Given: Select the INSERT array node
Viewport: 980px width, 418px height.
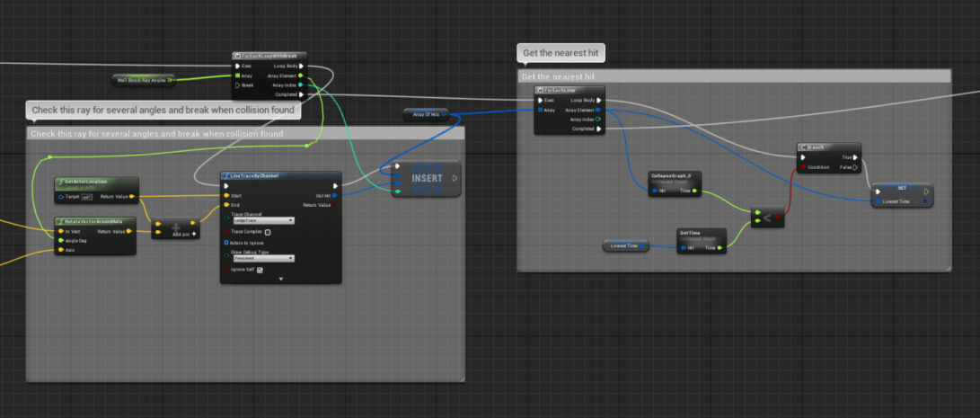Looking at the screenshot, I should coord(427,178).
